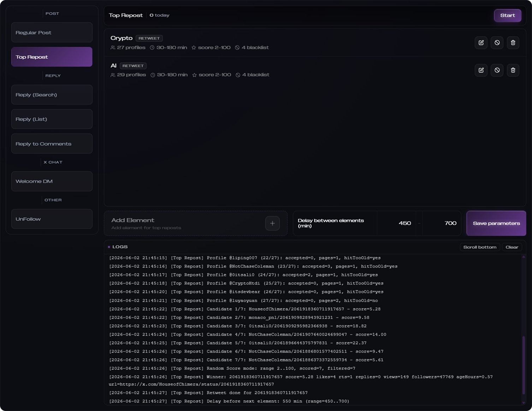Open the UnFollow section

click(52, 219)
